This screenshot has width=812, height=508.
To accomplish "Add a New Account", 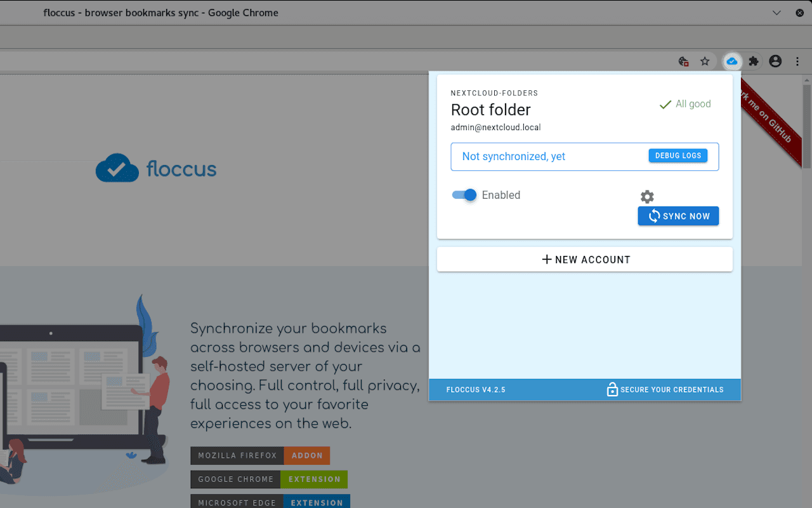I will click(x=585, y=259).
